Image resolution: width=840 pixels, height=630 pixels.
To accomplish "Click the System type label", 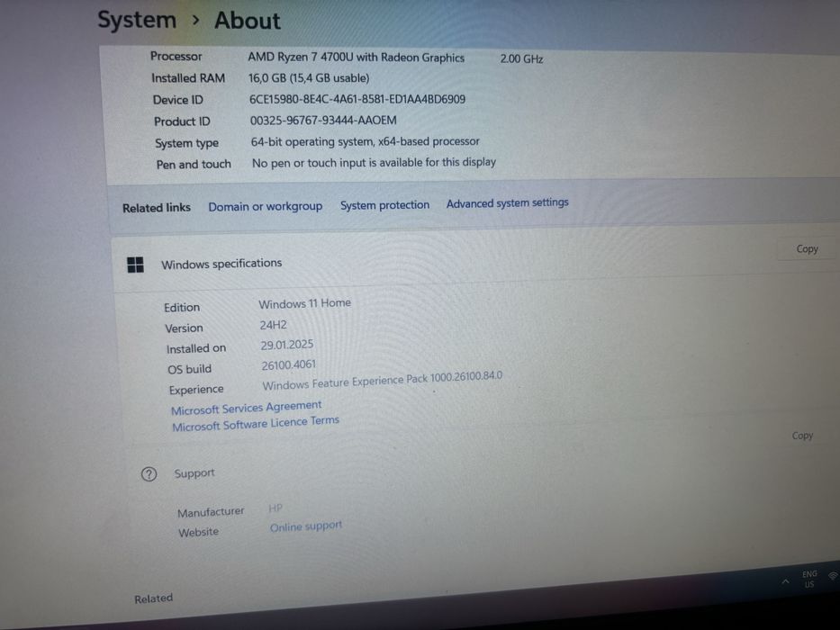I will click(x=187, y=144).
